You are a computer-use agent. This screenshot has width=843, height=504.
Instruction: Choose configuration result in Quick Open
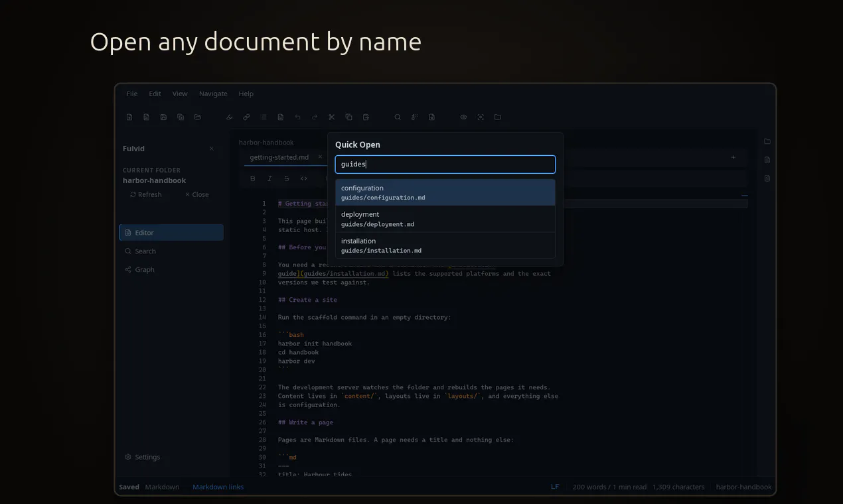click(x=445, y=192)
